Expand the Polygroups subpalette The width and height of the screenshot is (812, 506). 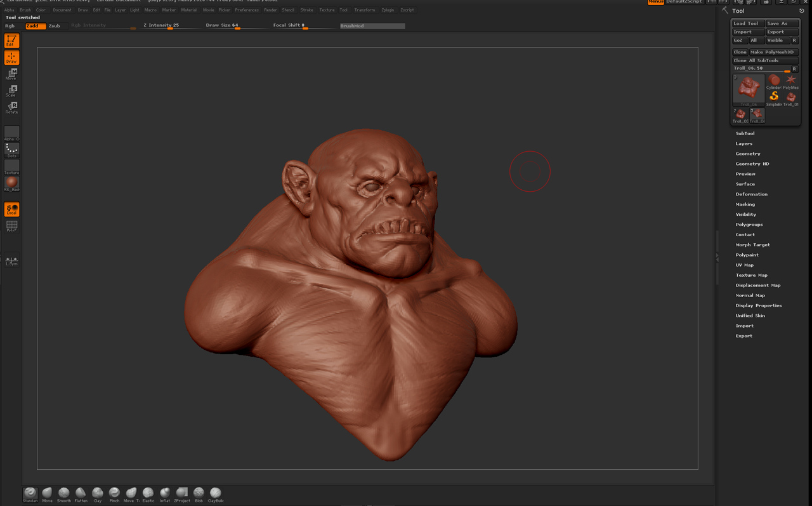[749, 225]
